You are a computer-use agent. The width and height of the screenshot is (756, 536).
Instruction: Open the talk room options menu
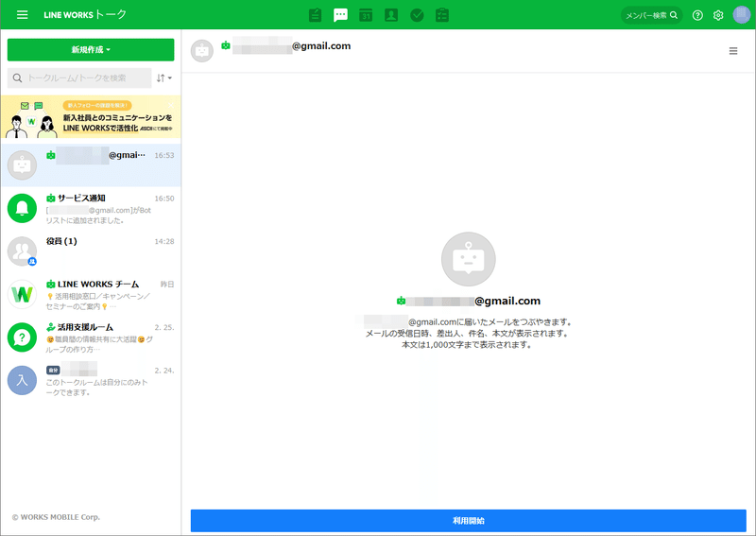pyautogui.click(x=733, y=51)
